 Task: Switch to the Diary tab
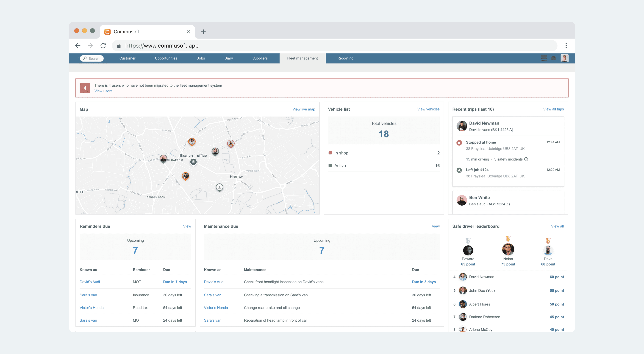(228, 58)
